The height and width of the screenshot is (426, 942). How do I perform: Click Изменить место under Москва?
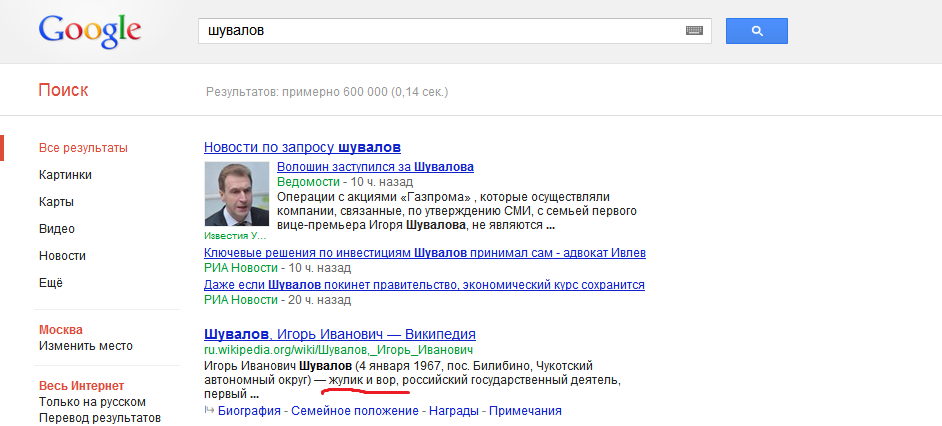[86, 346]
